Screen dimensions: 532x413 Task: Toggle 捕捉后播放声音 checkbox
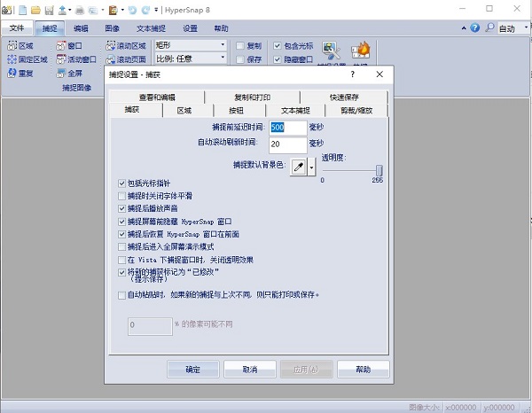[121, 208]
